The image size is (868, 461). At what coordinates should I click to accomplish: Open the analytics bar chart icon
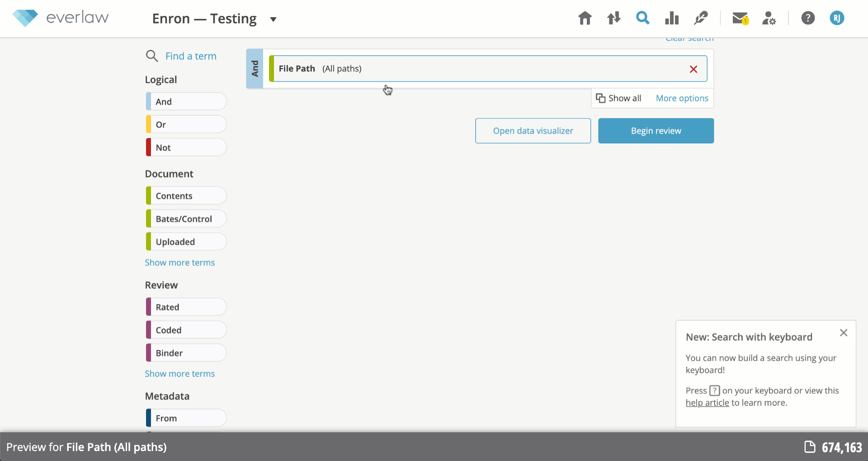[672, 18]
